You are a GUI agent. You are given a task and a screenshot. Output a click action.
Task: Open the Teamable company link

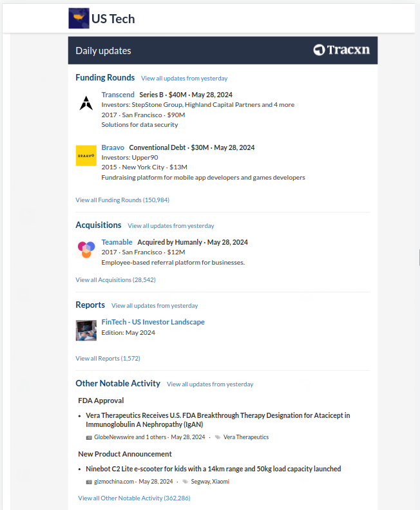(x=117, y=242)
